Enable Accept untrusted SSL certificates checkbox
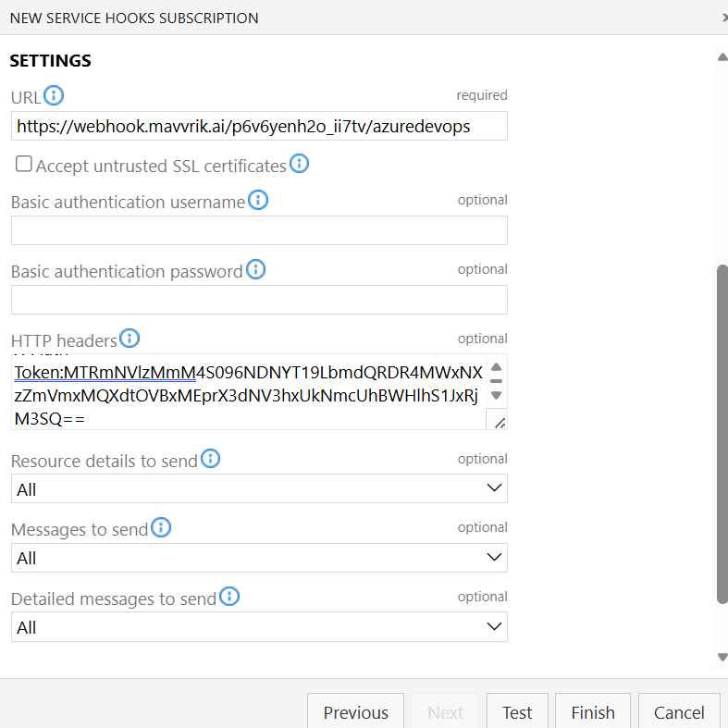 coord(24,165)
